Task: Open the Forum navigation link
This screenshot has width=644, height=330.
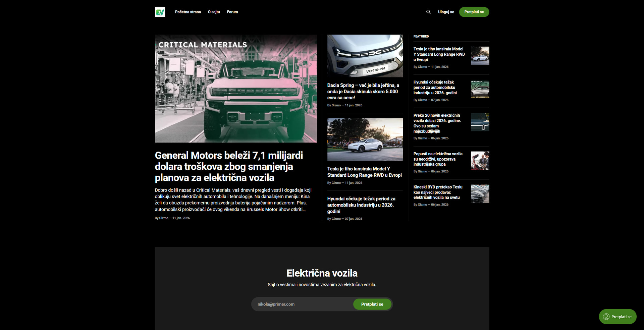Action: (x=232, y=12)
